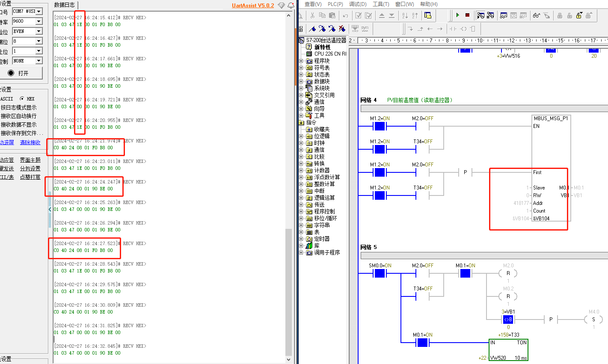The image size is (608, 364).
Task: Click the 清除接收 link
Action: 30,142
